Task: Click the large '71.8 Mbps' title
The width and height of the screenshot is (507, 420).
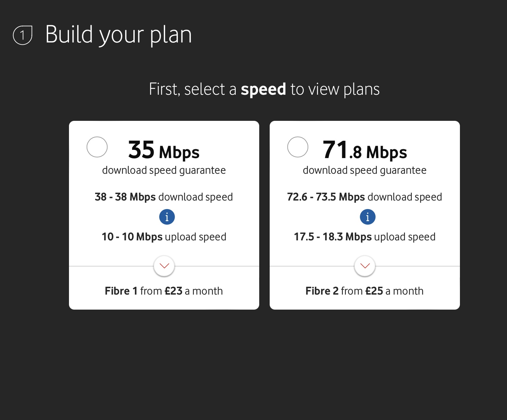Action: [x=364, y=150]
